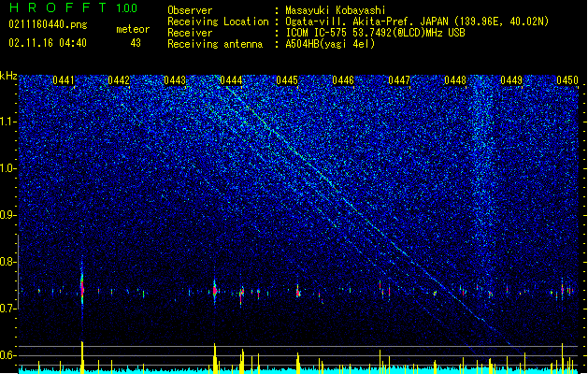Screen dimensions: 588x374
Task: Click the 0450 time marker
Action: pos(567,80)
